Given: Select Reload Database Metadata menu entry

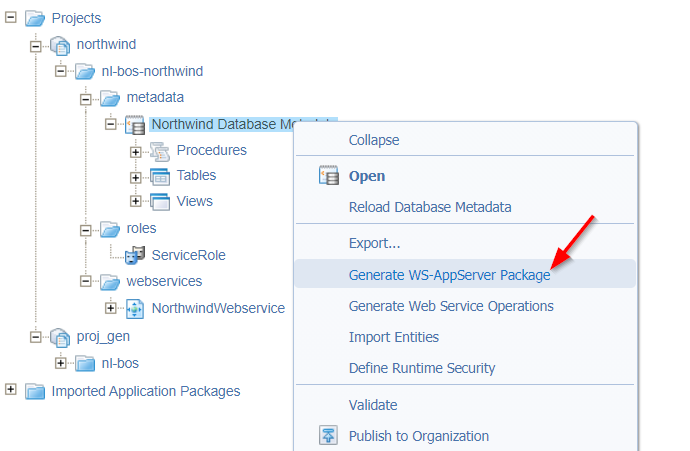Looking at the screenshot, I should [x=429, y=207].
